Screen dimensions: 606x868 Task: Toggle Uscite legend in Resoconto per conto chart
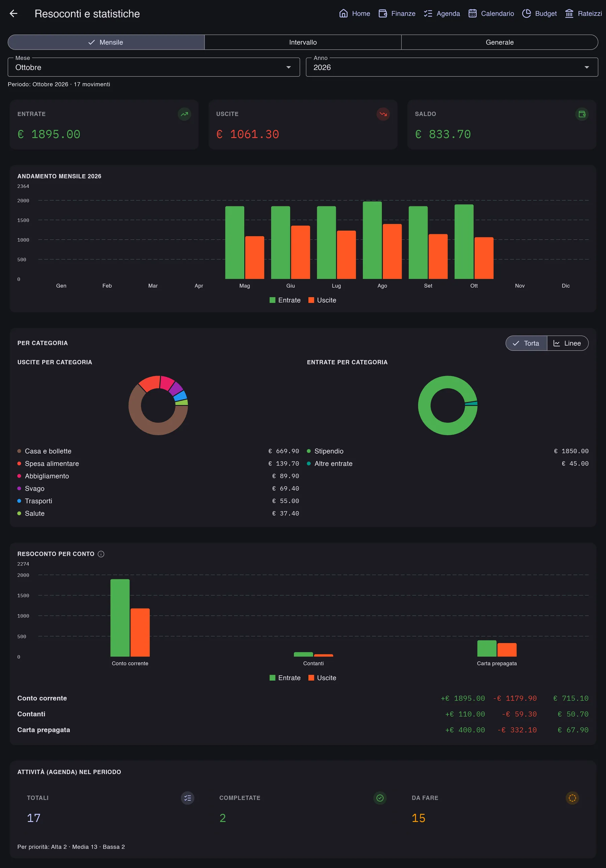[x=322, y=678]
